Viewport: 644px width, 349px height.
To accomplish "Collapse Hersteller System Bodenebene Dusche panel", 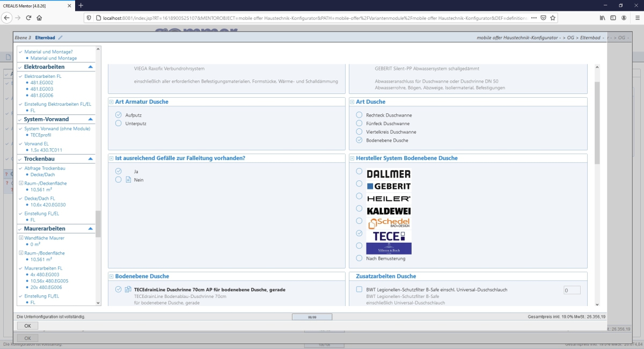I will (x=352, y=158).
